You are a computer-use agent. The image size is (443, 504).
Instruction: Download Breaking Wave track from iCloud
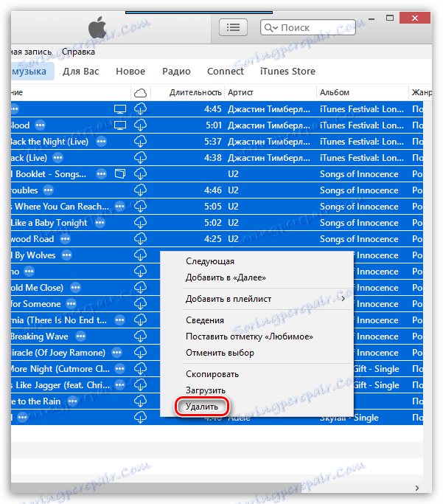[x=140, y=336]
